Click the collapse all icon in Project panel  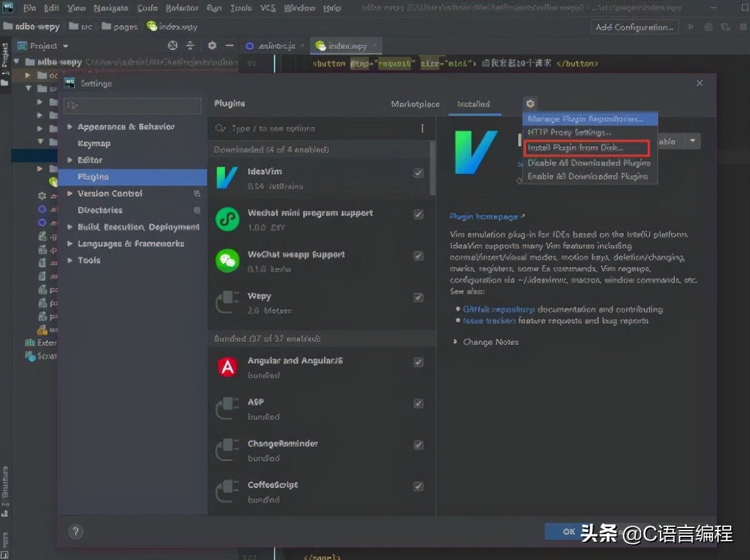190,46
